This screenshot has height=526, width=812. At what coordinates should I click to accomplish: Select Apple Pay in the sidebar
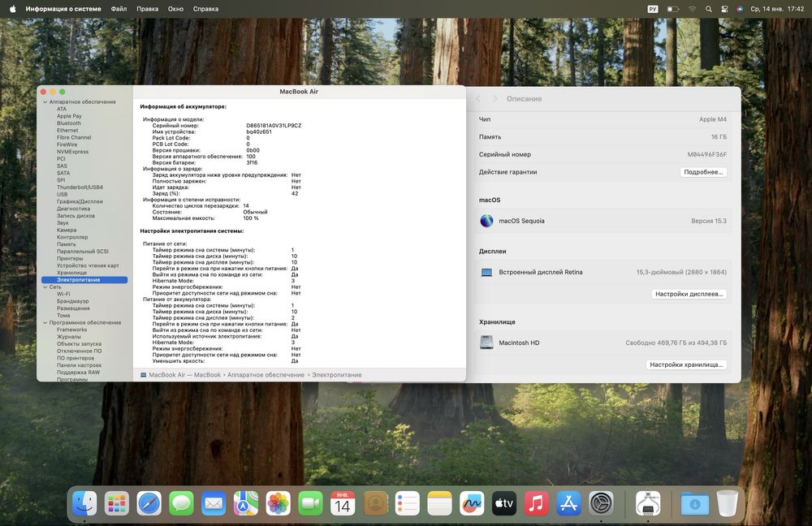69,116
